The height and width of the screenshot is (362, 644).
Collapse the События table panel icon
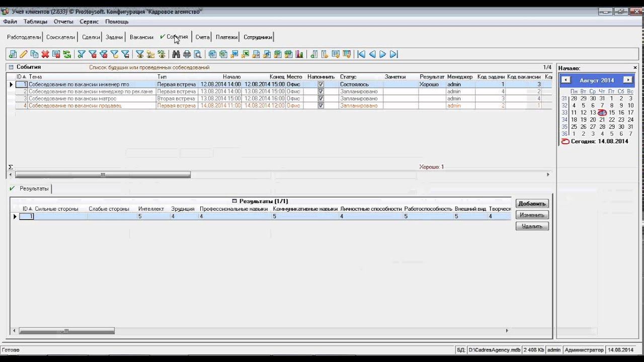coord(11,67)
